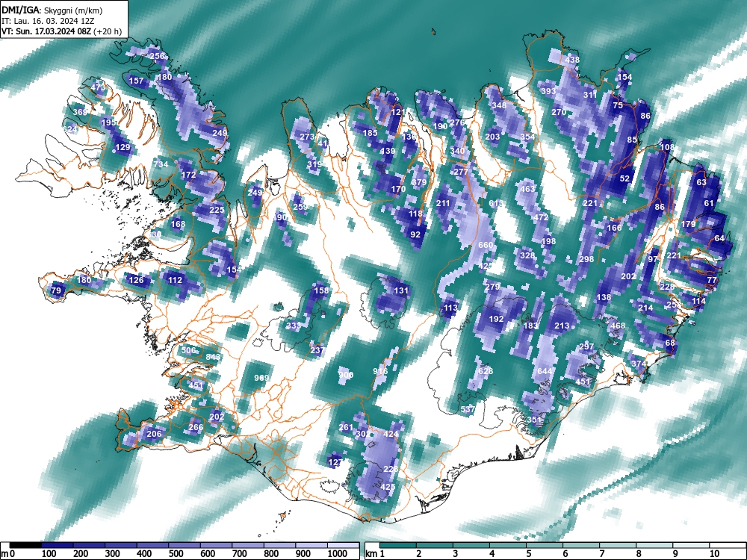Click visibility value 158 on map
This screenshot has height=560, width=747.
tap(321, 290)
